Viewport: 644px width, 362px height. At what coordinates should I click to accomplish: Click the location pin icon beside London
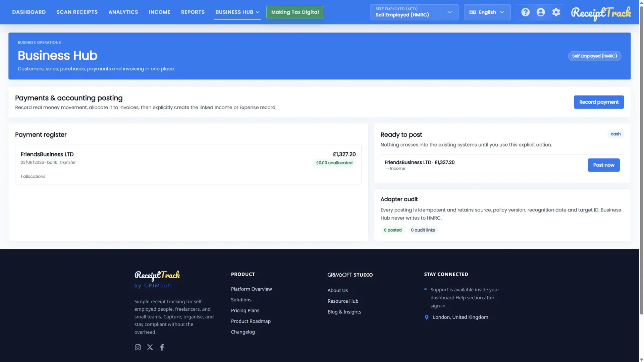[x=427, y=317]
